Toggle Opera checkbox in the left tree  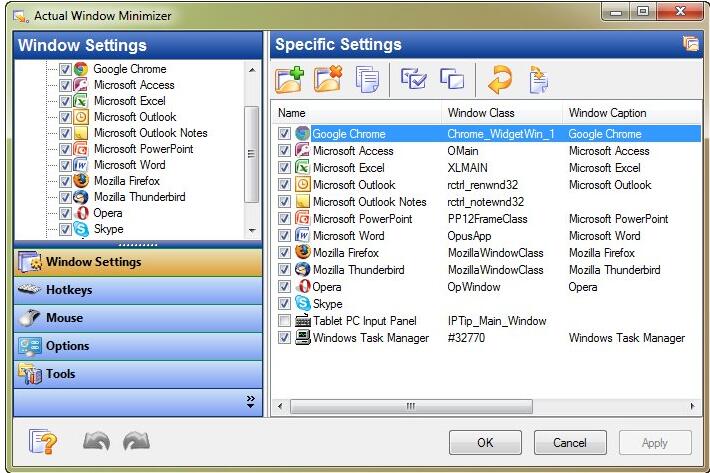[x=65, y=213]
